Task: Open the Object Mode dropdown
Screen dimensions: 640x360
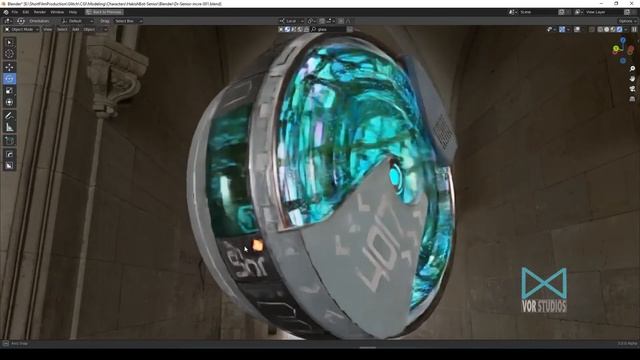Action: point(22,29)
